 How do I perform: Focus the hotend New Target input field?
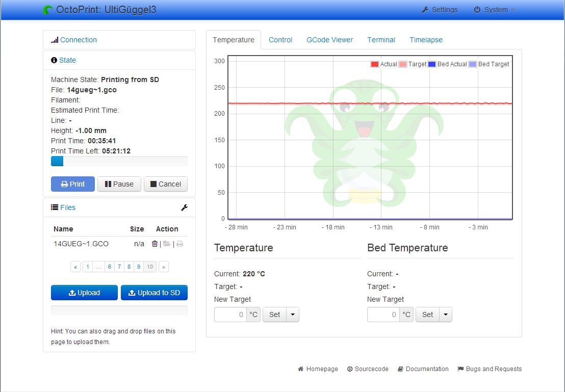230,315
